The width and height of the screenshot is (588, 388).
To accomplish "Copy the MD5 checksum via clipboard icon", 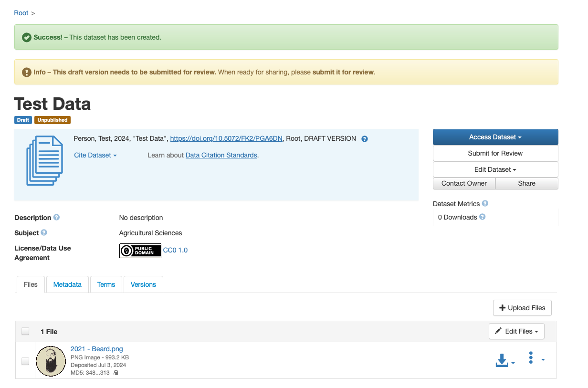I will coord(115,373).
